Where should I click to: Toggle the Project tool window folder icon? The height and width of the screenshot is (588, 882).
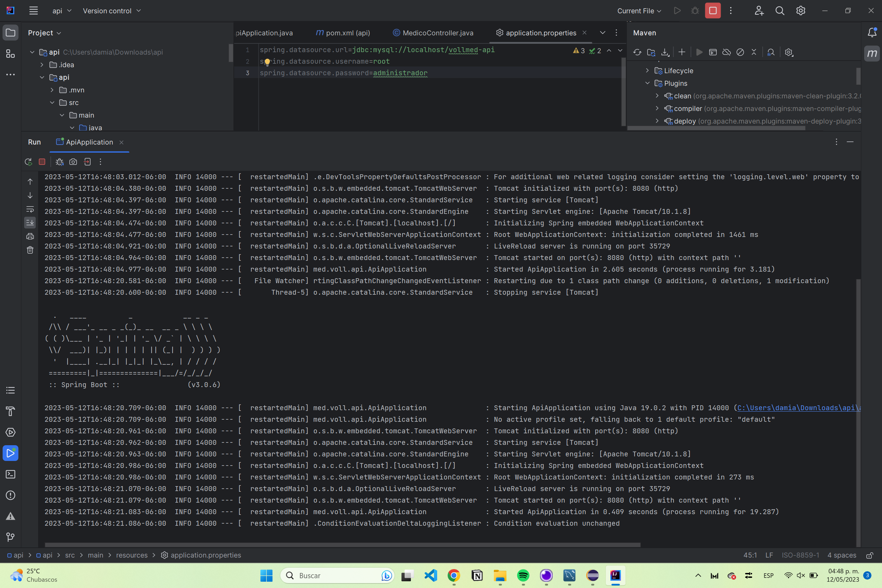click(10, 33)
